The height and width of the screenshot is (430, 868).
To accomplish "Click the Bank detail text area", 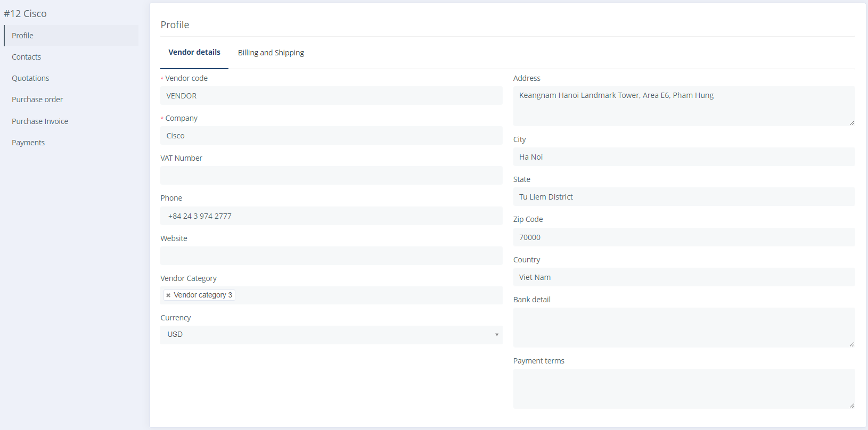I will (684, 327).
